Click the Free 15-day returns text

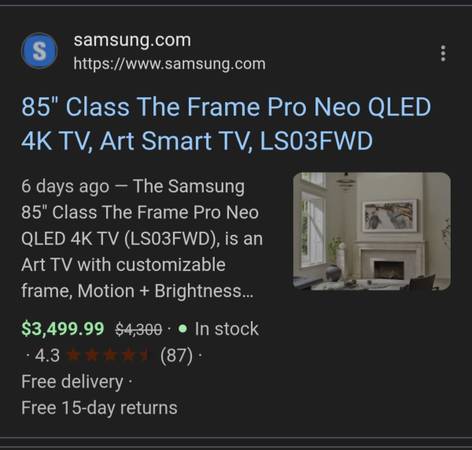[x=99, y=408]
